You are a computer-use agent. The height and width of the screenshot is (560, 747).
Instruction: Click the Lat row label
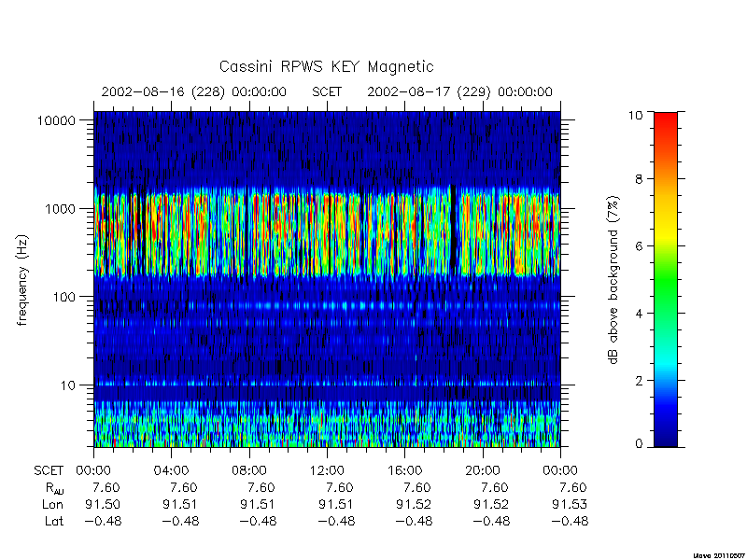54,522
